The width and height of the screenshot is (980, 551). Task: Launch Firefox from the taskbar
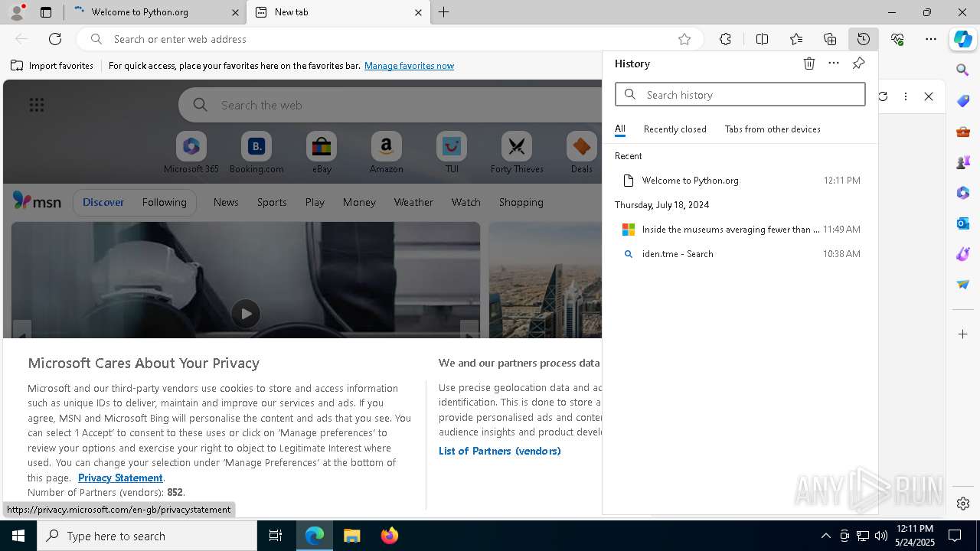click(x=390, y=536)
